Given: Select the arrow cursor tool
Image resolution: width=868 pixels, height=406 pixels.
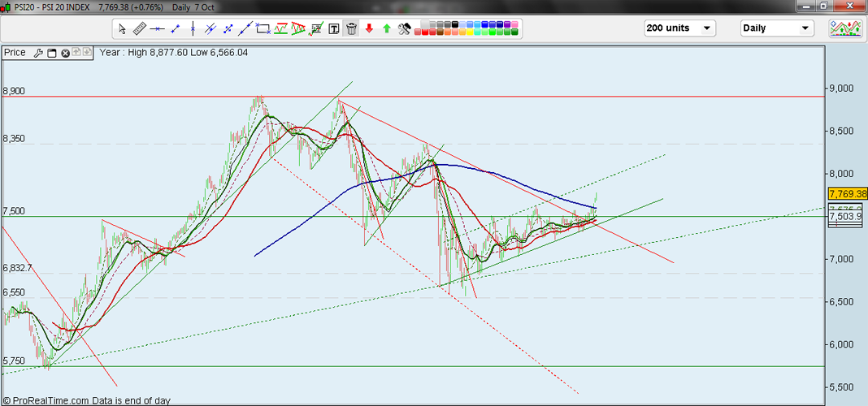Looking at the screenshot, I should pos(122,28).
